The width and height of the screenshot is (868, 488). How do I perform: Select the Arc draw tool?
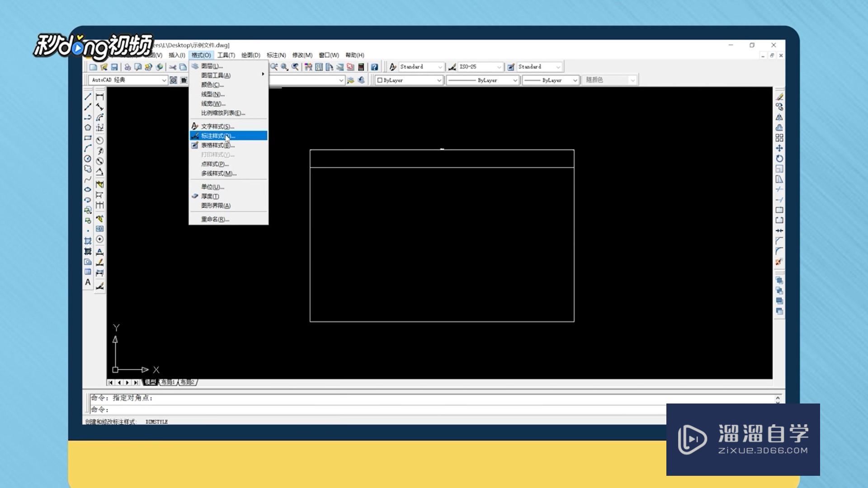pyautogui.click(x=88, y=149)
